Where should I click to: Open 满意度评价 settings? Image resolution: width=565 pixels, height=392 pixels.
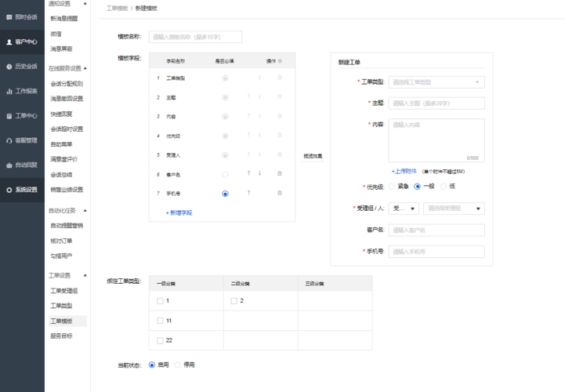(x=63, y=159)
